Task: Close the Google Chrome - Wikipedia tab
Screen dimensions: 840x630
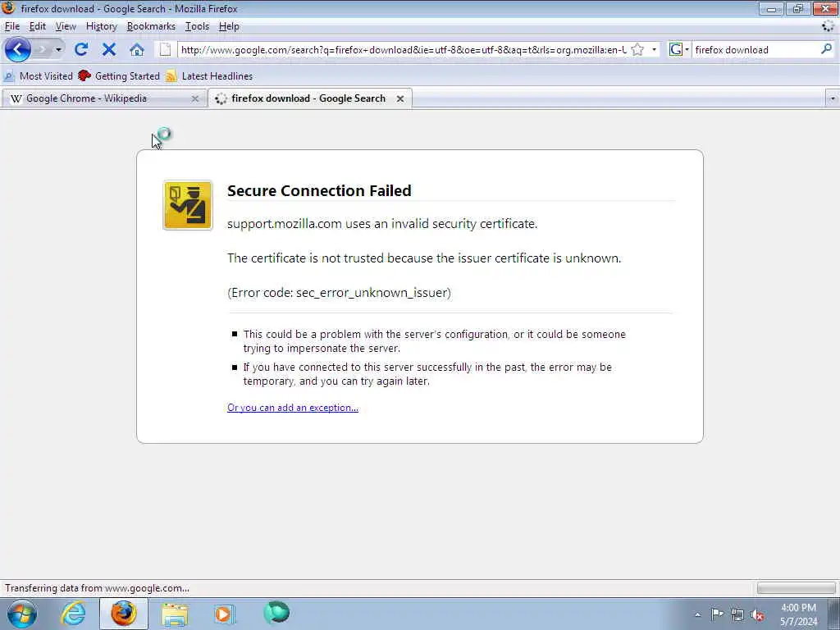Action: click(x=195, y=98)
